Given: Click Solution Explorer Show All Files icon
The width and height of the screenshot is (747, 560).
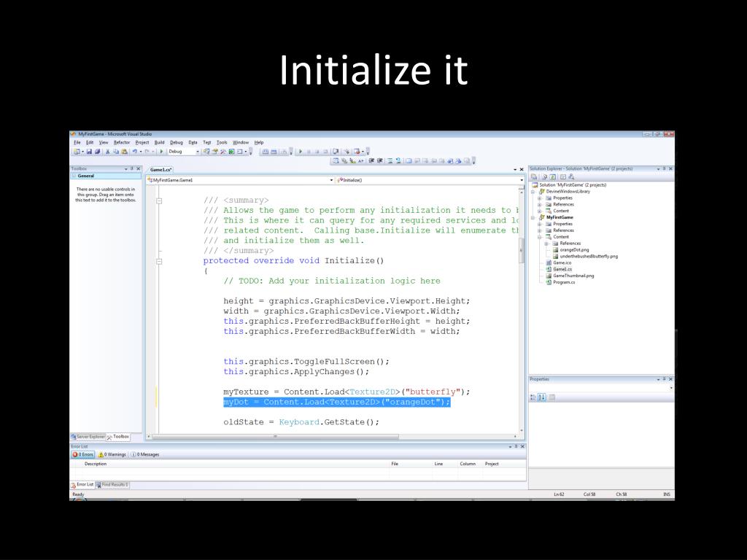Looking at the screenshot, I should point(545,176).
